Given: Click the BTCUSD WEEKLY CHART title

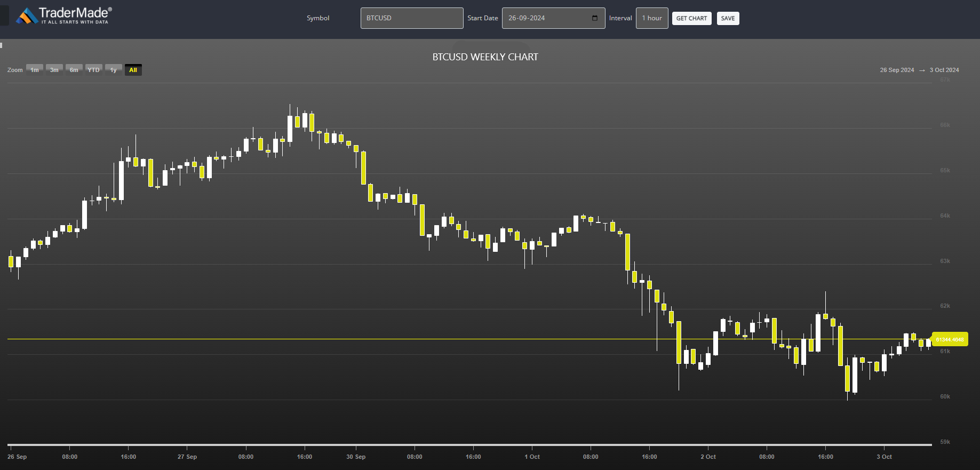Looking at the screenshot, I should [485, 57].
